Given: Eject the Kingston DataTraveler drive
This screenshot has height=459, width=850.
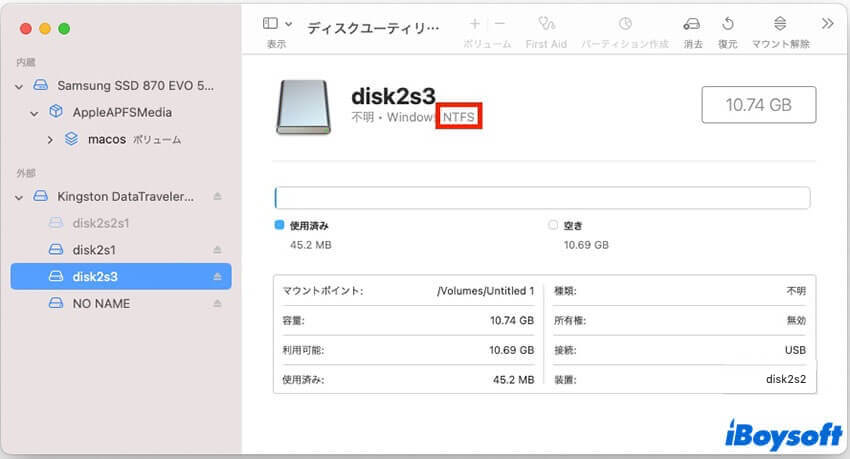Looking at the screenshot, I should click(217, 196).
